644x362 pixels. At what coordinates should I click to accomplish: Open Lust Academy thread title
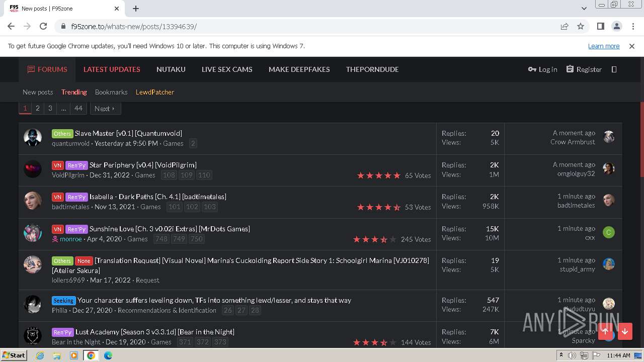(x=155, y=332)
